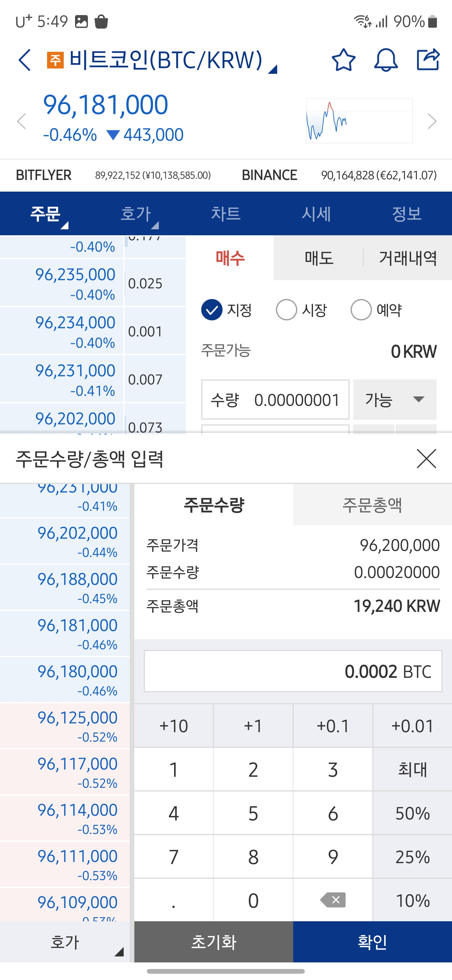Select the 매수 buy tab
This screenshot has width=452, height=980.
230,258
